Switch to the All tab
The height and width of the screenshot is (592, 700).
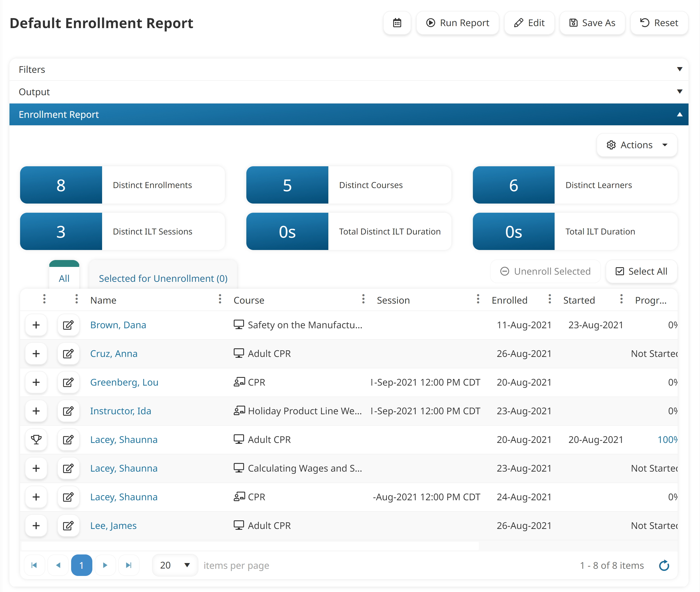[64, 278]
